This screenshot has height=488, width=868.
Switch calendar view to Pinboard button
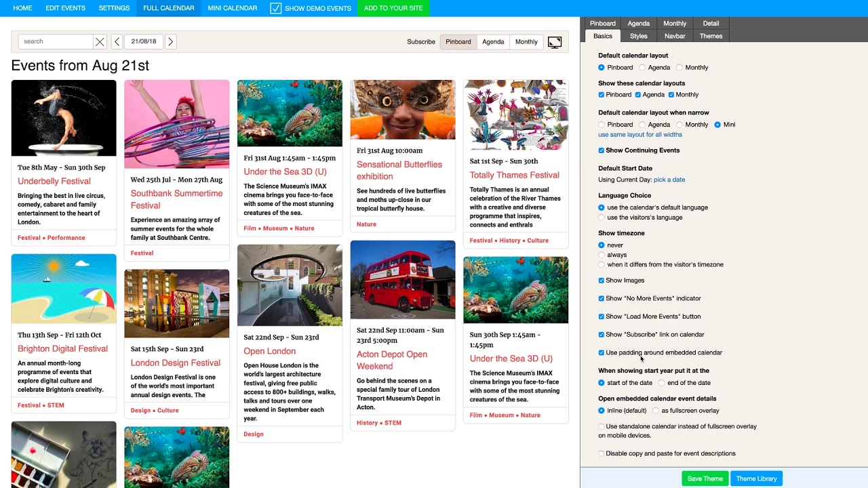458,42
